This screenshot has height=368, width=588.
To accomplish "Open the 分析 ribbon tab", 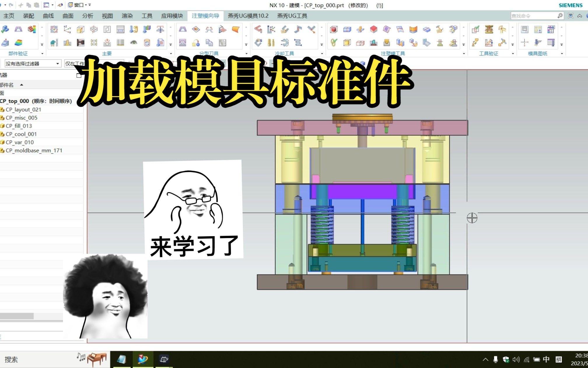I will pyautogui.click(x=87, y=16).
